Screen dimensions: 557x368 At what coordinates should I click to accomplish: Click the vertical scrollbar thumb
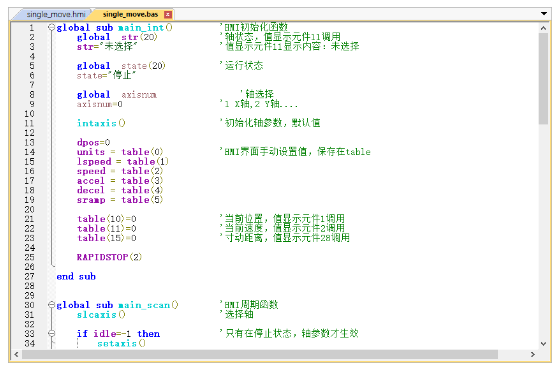coord(543,79)
